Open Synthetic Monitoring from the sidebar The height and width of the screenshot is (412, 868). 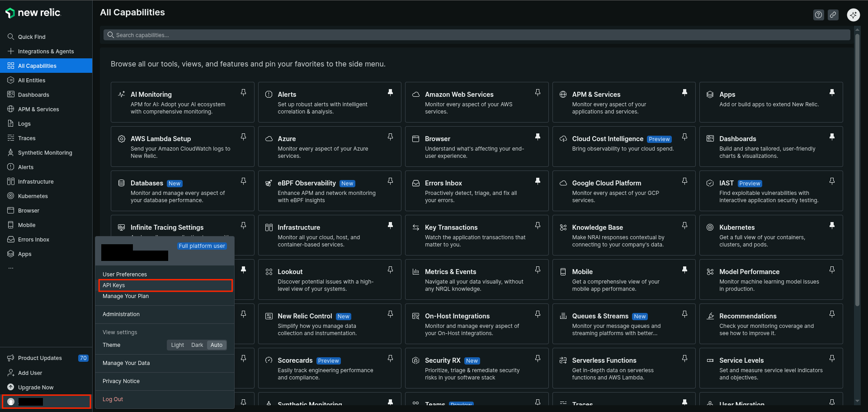(45, 153)
